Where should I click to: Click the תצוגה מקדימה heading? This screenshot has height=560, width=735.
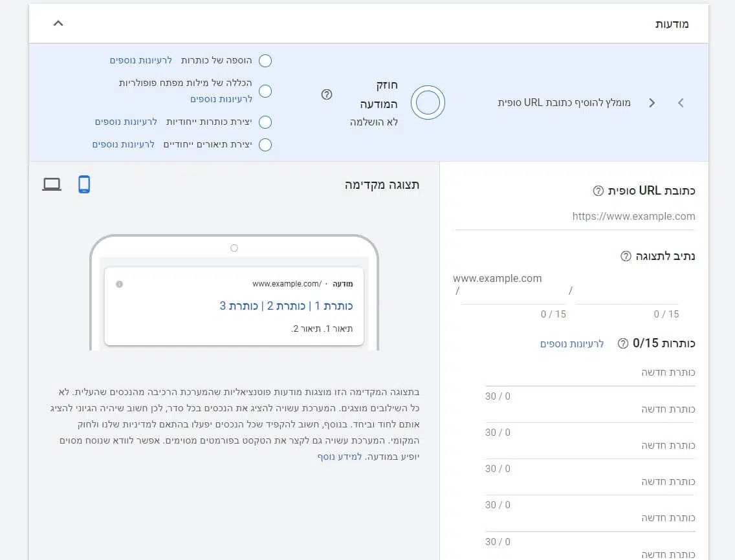click(382, 185)
